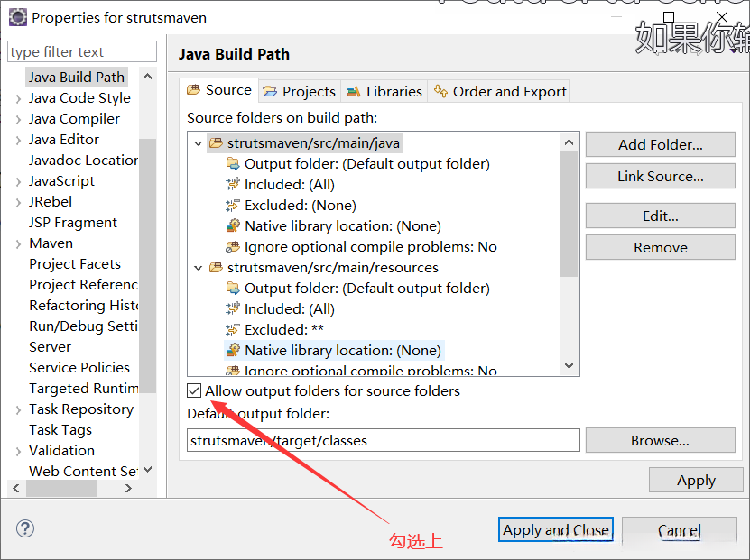Image resolution: width=750 pixels, height=560 pixels.
Task: Select Targeted Runtimes in the sidebar
Action: coord(83,389)
